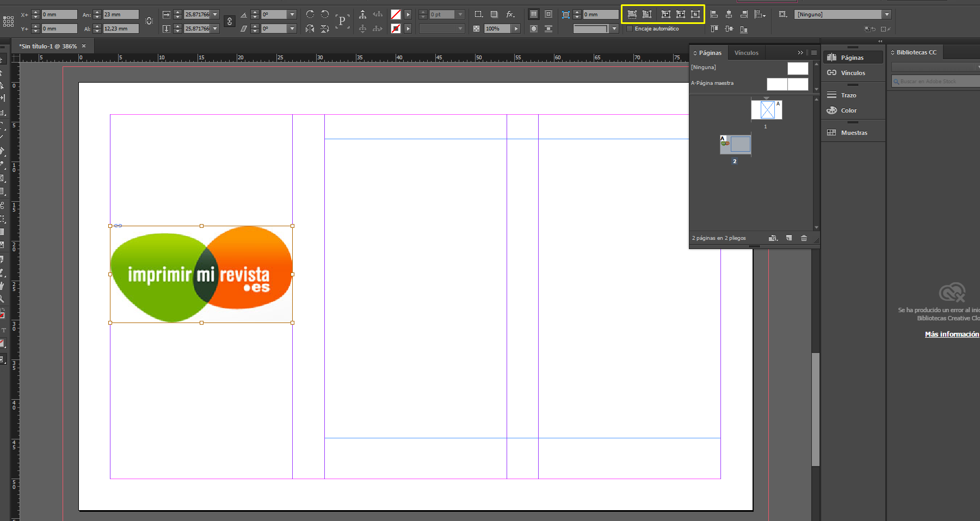This screenshot has width=980, height=521.
Task: Rotate 90° clockwise icon
Action: pos(310,14)
